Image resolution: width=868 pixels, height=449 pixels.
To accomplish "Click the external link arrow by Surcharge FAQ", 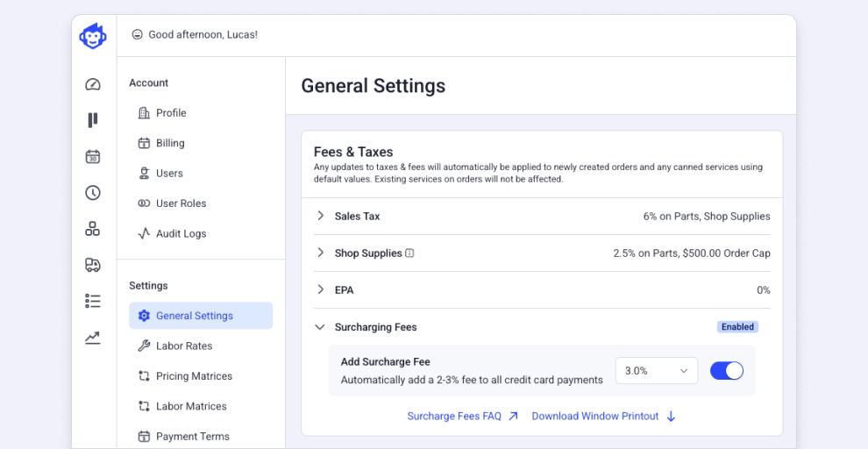I will [x=513, y=416].
